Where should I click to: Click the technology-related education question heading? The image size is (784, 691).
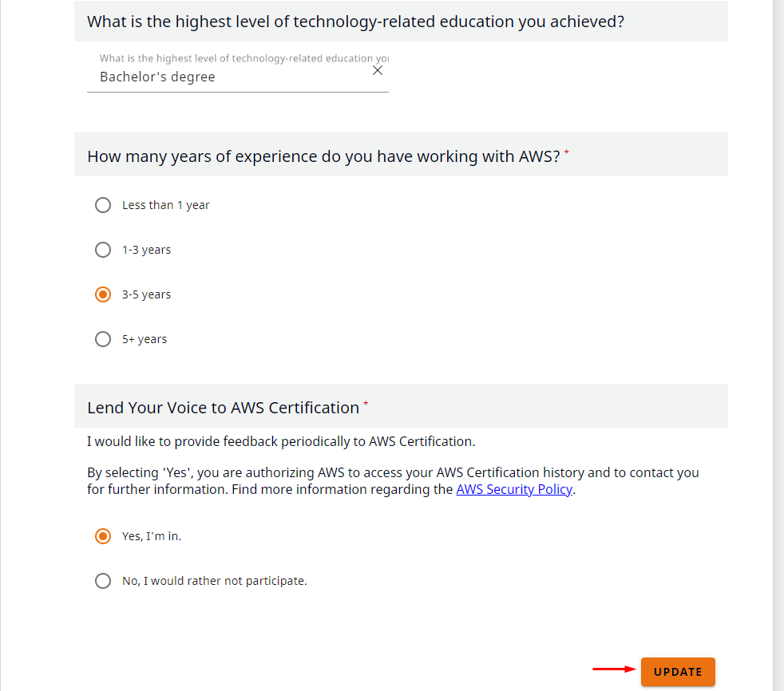pyautogui.click(x=355, y=22)
